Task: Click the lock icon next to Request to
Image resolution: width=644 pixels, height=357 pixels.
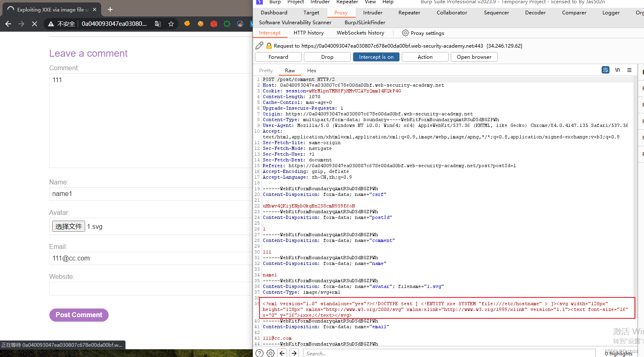Action: click(269, 46)
